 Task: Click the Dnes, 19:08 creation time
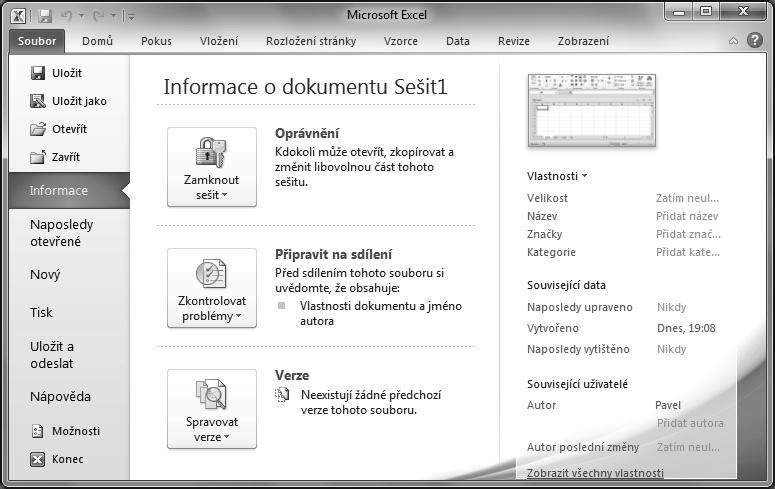pyautogui.click(x=686, y=328)
